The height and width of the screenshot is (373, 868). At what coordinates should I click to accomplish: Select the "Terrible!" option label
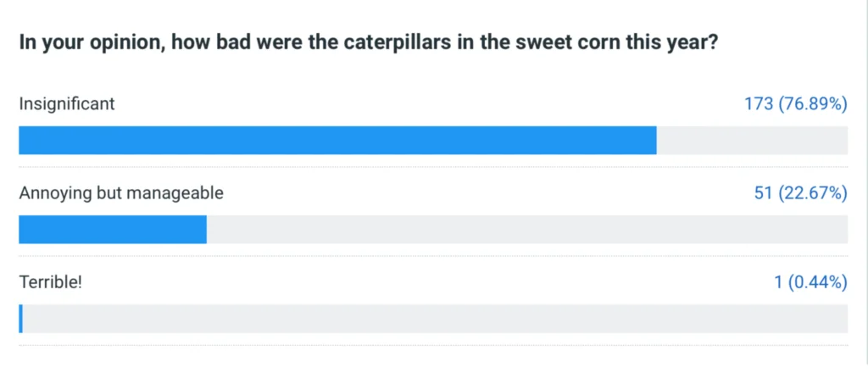click(50, 283)
